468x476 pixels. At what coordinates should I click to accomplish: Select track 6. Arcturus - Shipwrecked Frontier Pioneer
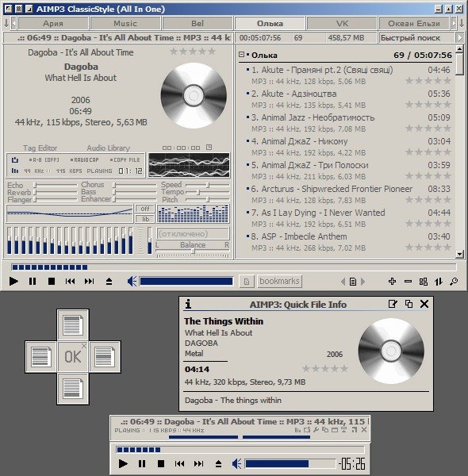[347, 194]
